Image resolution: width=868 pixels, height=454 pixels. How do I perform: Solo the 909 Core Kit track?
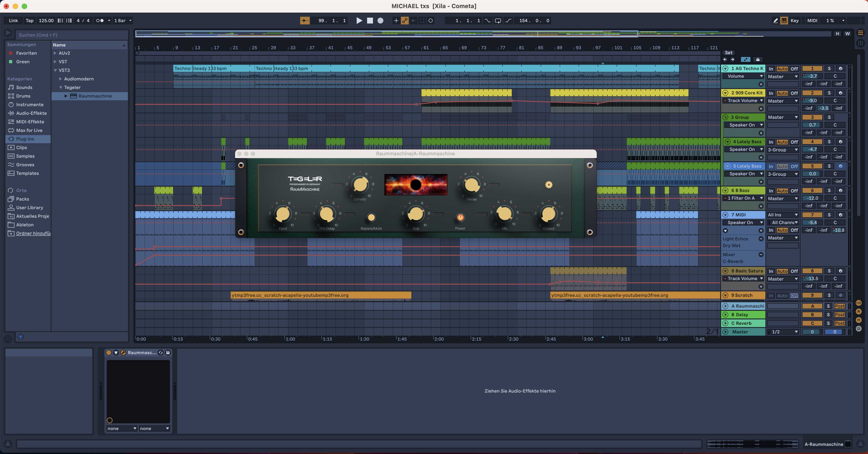point(830,93)
